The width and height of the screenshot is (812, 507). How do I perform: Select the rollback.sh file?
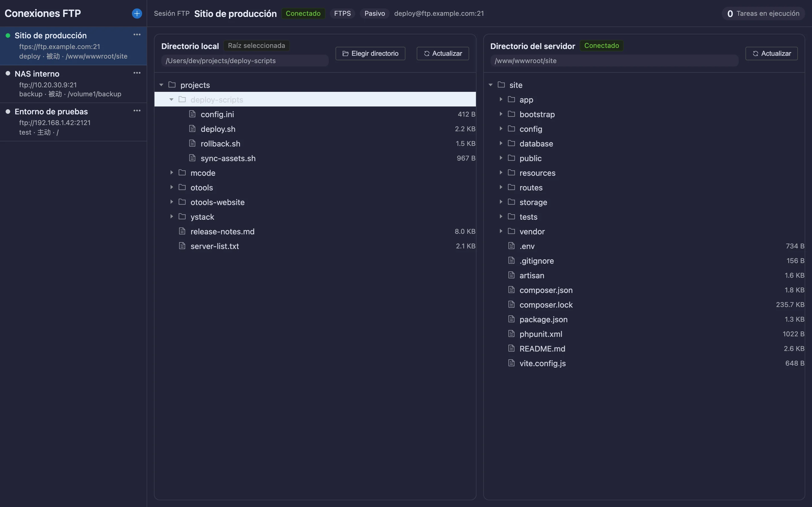pos(315,144)
